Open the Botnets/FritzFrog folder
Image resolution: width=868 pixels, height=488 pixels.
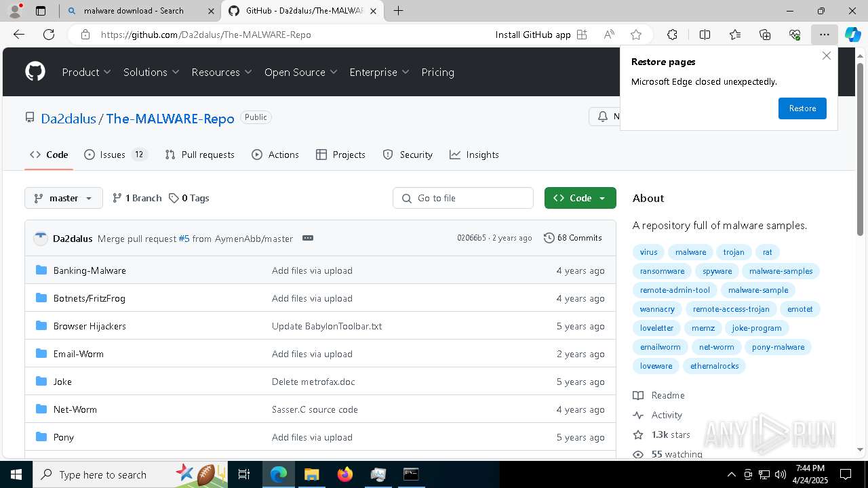point(89,298)
